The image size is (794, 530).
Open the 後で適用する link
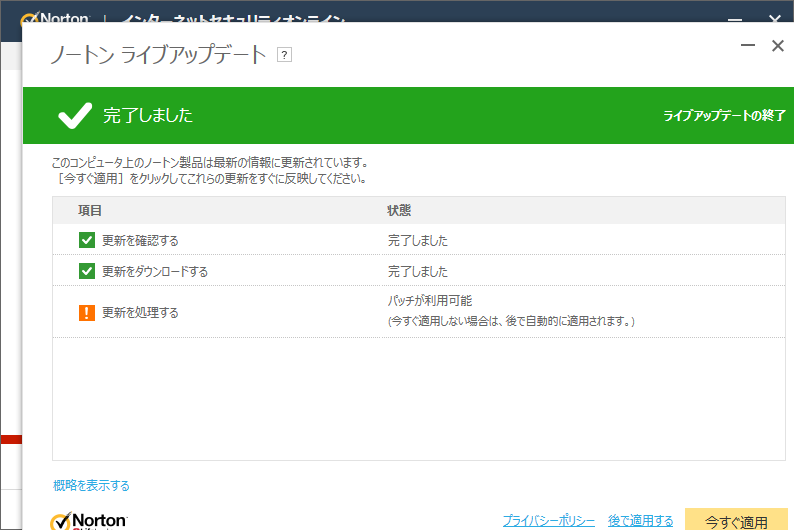coord(641,520)
